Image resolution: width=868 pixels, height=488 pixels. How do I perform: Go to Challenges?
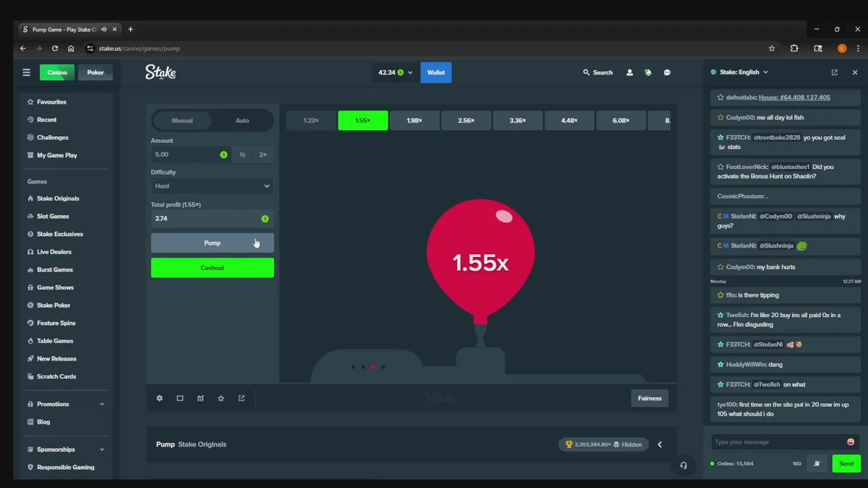[52, 138]
